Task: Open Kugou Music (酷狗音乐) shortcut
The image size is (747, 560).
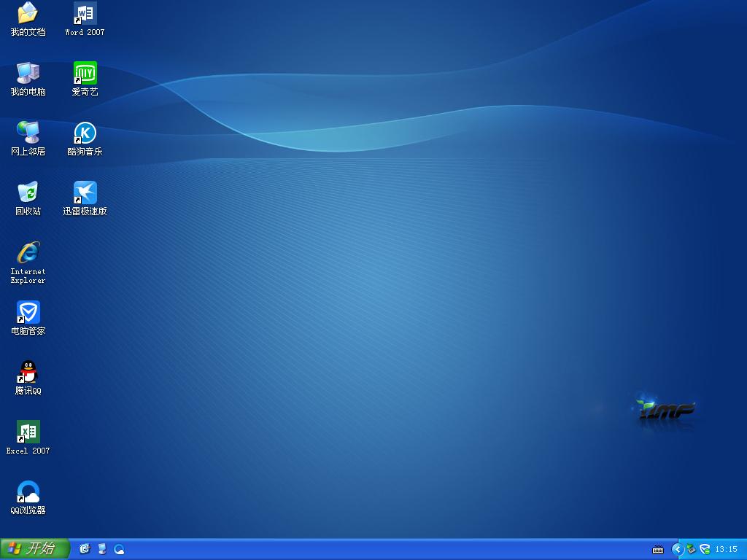Action: (85, 133)
